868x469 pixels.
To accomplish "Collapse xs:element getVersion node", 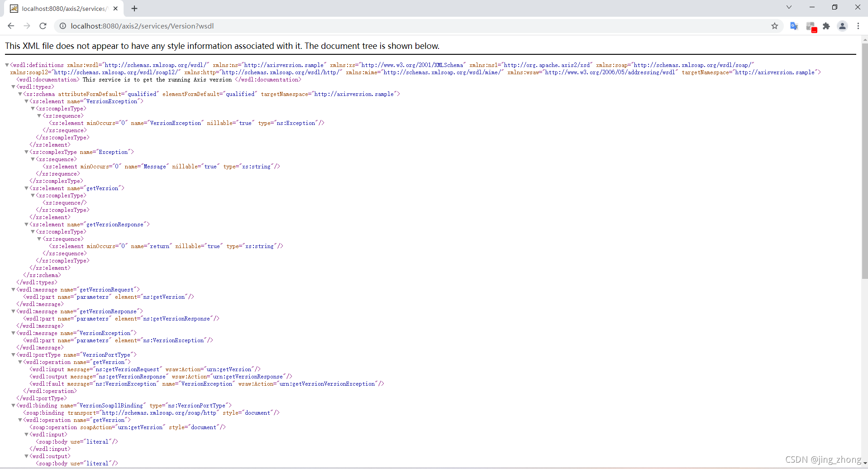I will (26, 188).
